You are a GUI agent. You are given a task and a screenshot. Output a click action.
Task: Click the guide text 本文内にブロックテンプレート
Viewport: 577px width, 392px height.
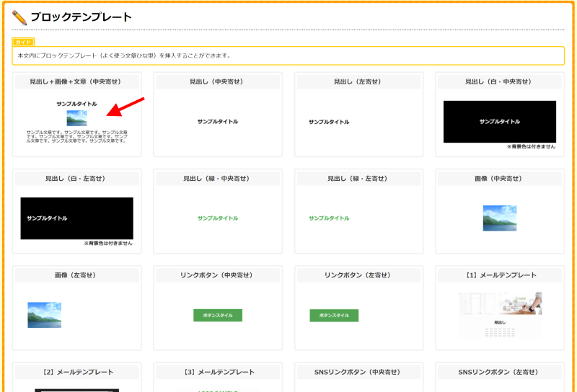(124, 55)
